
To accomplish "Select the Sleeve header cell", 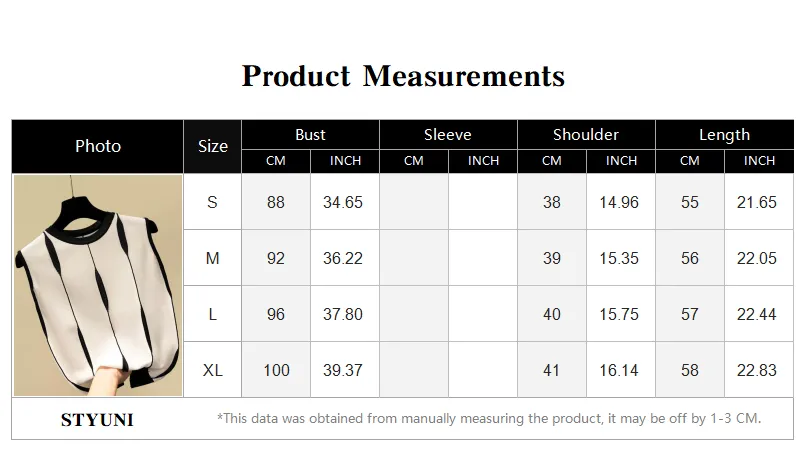I will tap(448, 135).
